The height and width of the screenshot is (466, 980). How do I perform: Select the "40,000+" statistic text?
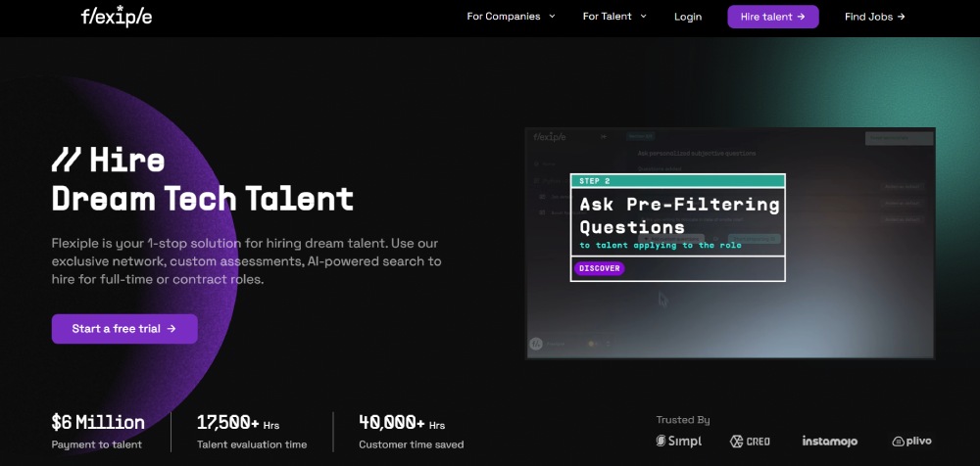[x=391, y=423]
